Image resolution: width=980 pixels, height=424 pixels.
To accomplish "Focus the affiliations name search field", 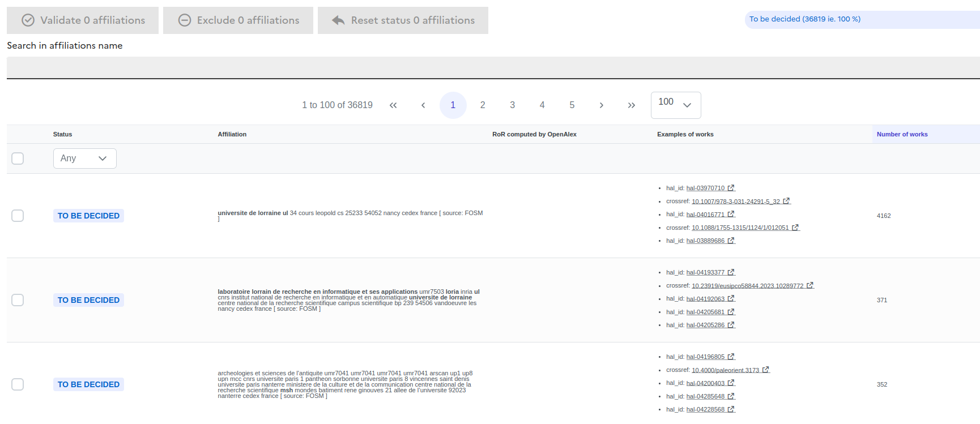I will coord(493,67).
